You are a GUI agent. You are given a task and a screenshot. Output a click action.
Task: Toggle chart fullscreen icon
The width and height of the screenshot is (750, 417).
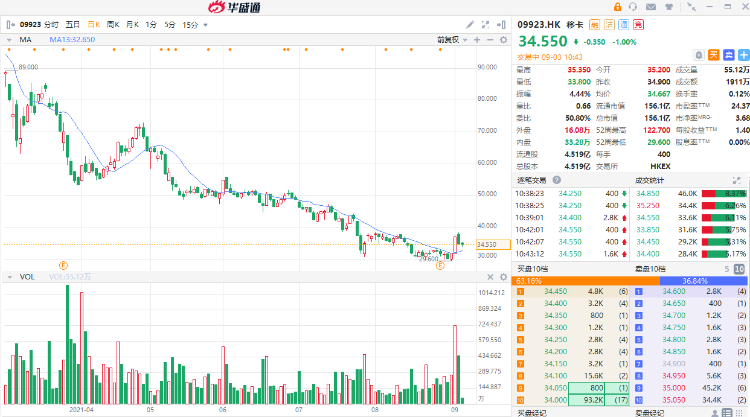[x=485, y=24]
